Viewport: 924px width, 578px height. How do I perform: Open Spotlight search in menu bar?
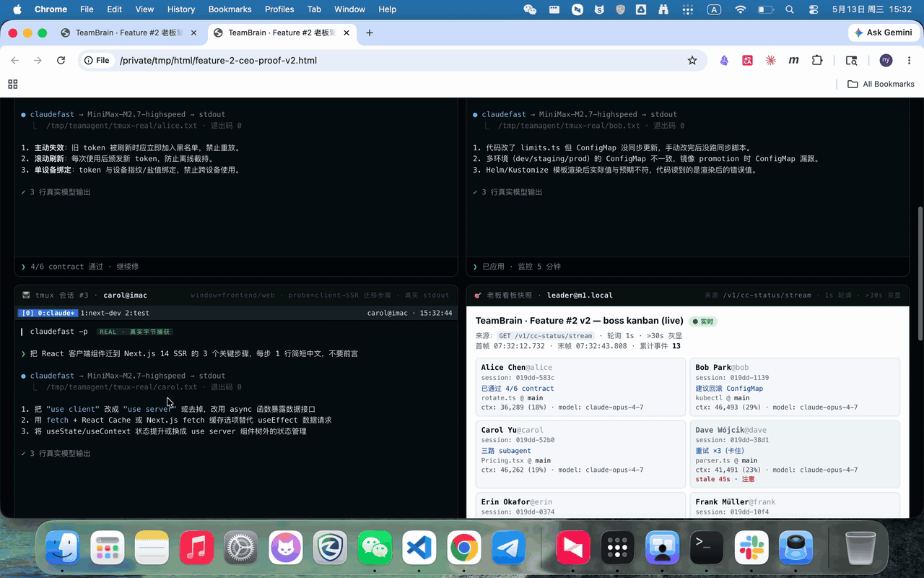point(789,9)
